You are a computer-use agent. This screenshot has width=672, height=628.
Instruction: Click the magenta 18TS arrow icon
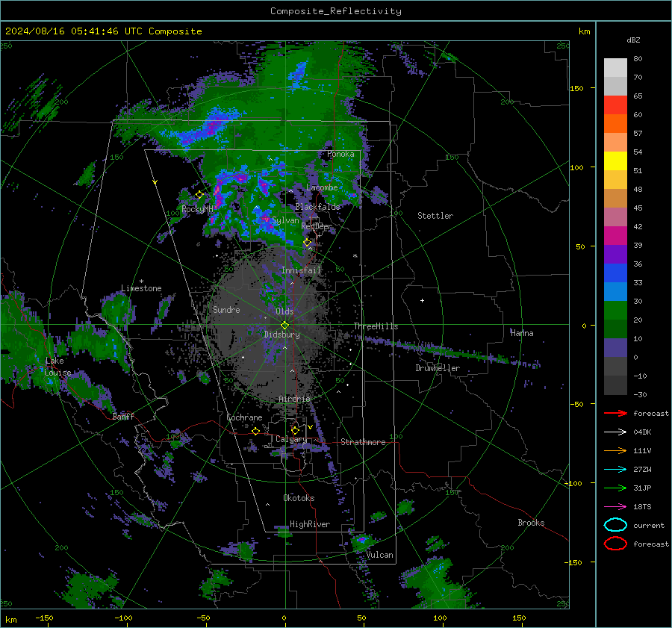[x=615, y=507]
